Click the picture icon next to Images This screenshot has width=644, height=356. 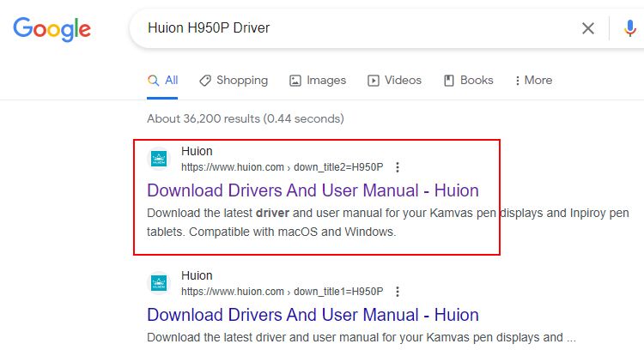click(295, 81)
